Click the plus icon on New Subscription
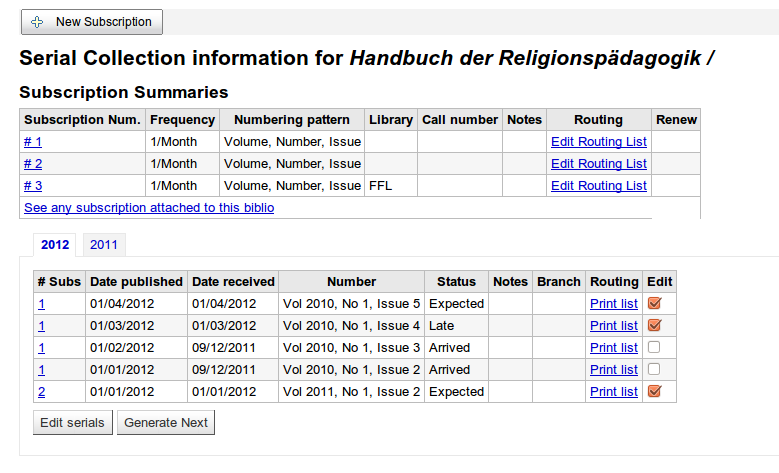The width and height of the screenshot is (779, 473). (38, 22)
